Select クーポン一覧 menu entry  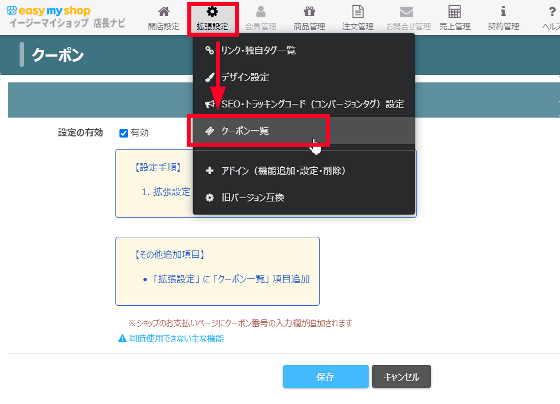coord(304,131)
